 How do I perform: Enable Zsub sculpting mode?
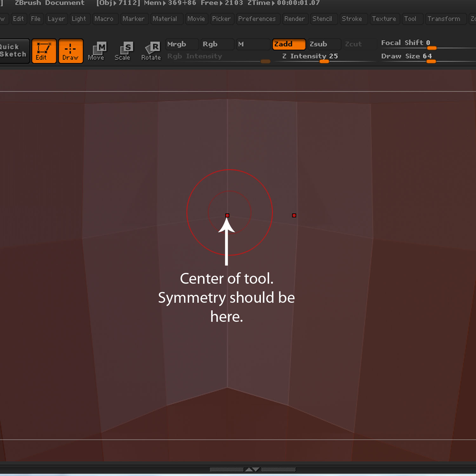pos(324,44)
